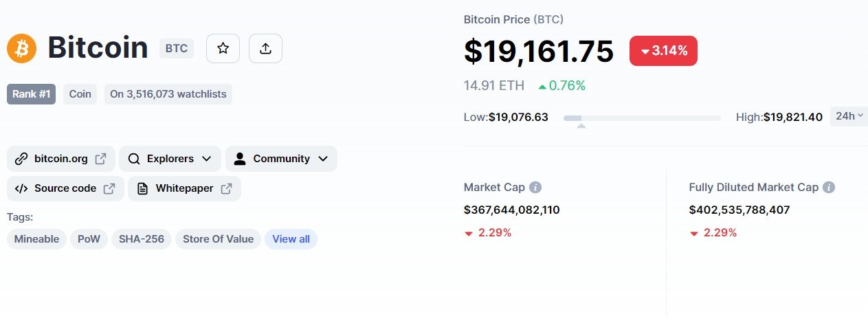Click the Market Cap info icon
This screenshot has width=868, height=323.
535,187
